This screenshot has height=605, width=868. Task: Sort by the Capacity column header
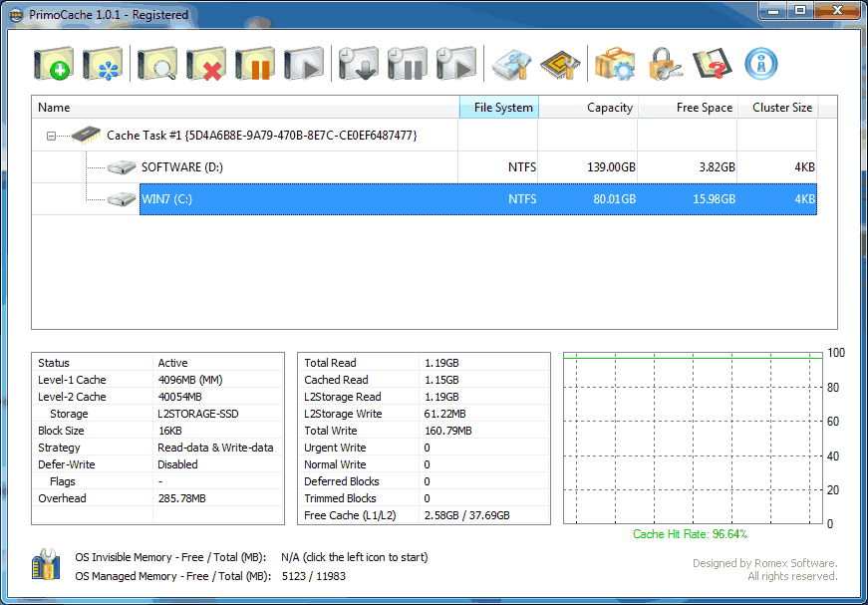[x=588, y=108]
